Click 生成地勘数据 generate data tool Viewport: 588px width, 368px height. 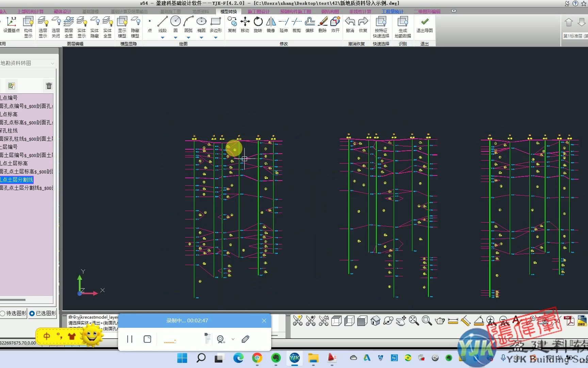[x=403, y=27]
